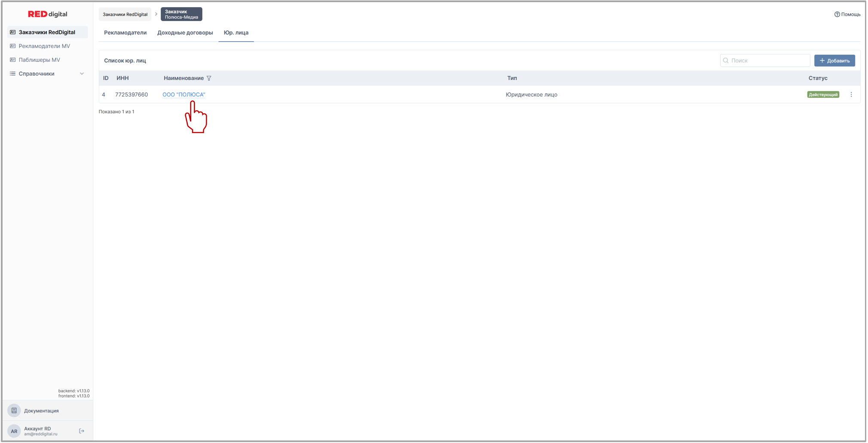Click the RED digital logo
The image size is (868, 443).
pos(47,14)
